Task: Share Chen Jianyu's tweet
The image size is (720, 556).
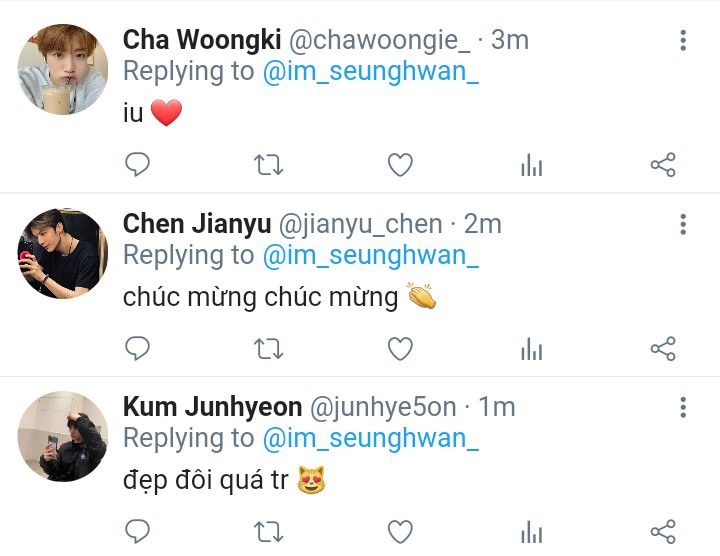Action: (x=663, y=348)
